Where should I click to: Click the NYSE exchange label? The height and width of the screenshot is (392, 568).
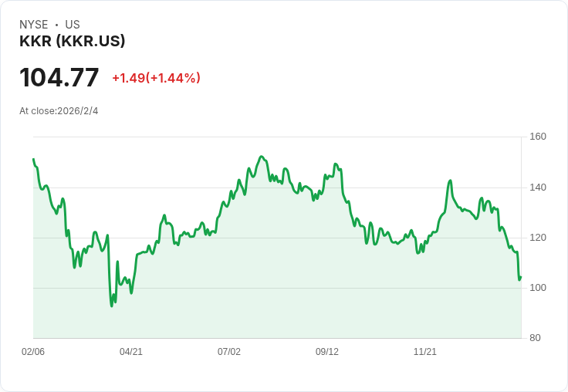point(34,25)
